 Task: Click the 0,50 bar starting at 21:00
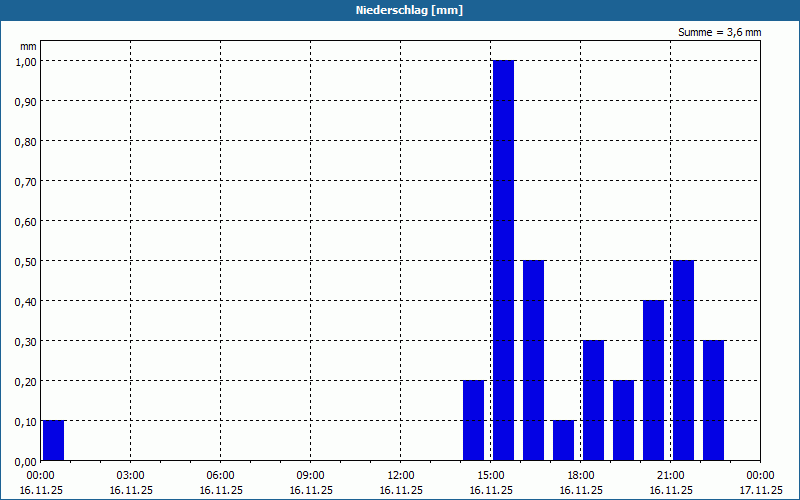click(x=683, y=360)
